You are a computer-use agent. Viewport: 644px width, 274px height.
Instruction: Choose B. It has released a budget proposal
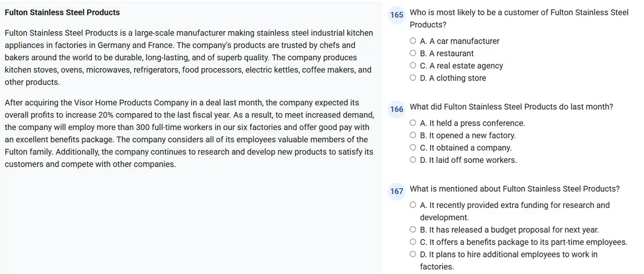tap(413, 230)
